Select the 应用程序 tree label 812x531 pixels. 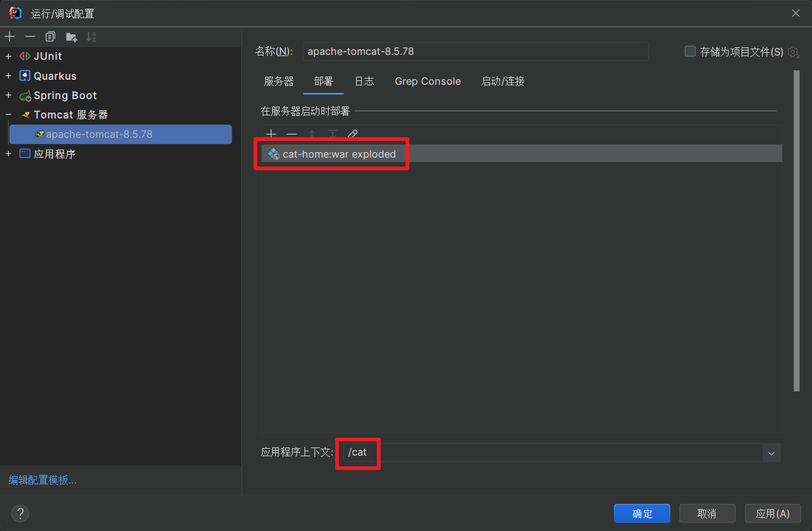click(55, 153)
